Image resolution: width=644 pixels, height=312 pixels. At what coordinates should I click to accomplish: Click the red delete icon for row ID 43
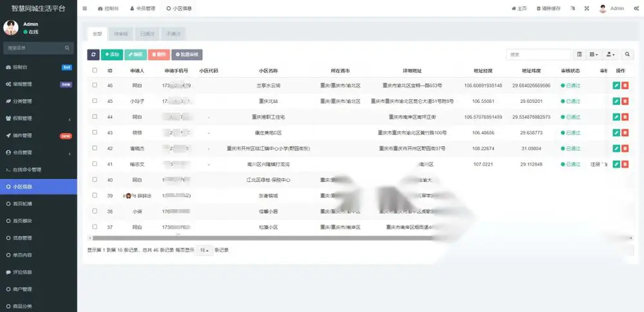coord(625,133)
